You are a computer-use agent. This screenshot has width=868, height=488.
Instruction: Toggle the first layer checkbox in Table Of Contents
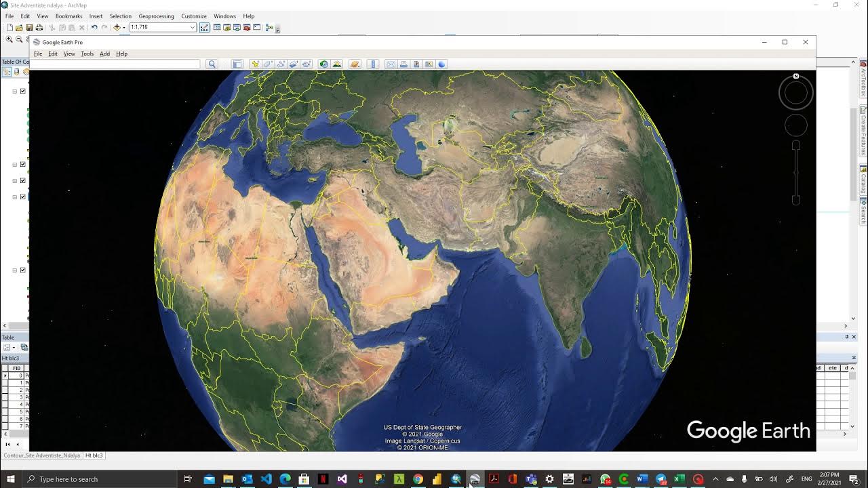tap(23, 91)
